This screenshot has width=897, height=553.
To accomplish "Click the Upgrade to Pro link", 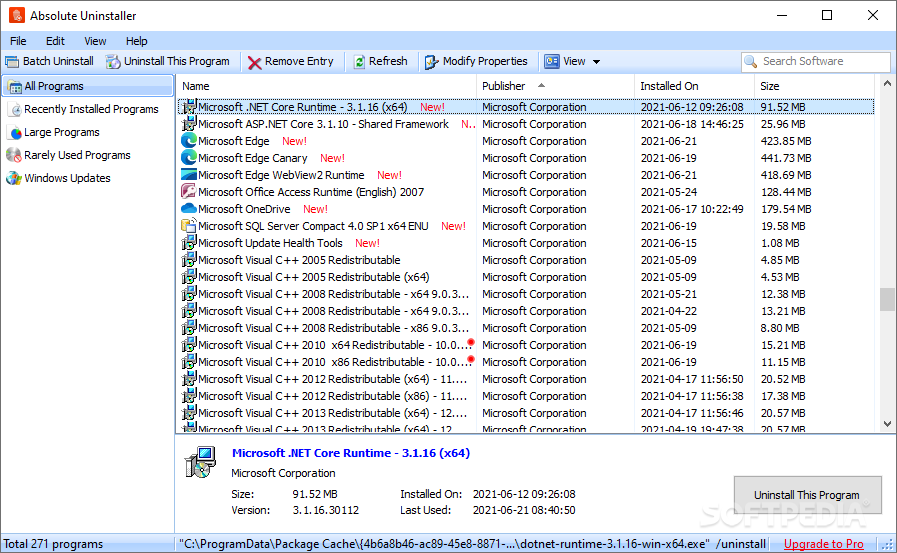I will (823, 544).
